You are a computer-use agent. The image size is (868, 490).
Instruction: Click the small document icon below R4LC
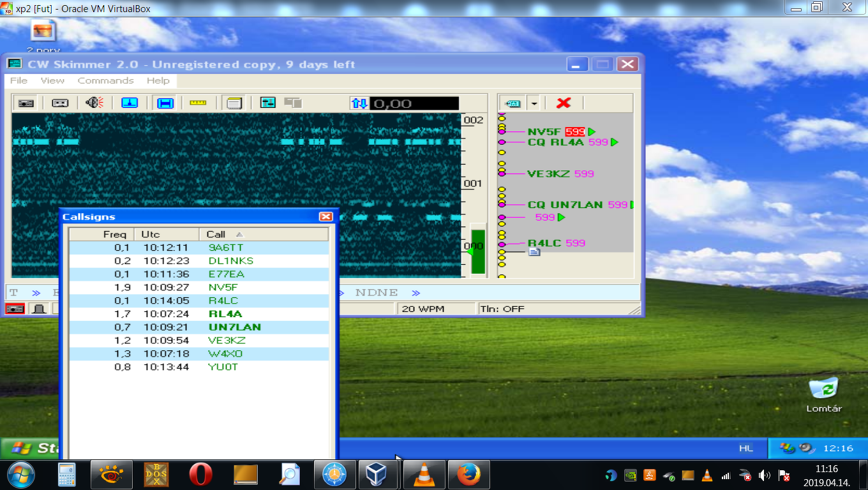point(535,252)
